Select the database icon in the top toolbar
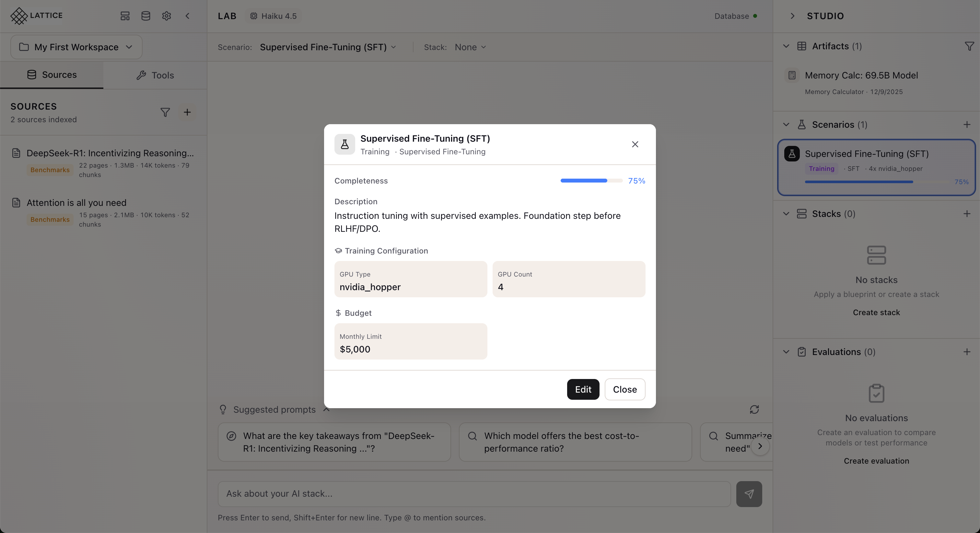 (146, 16)
